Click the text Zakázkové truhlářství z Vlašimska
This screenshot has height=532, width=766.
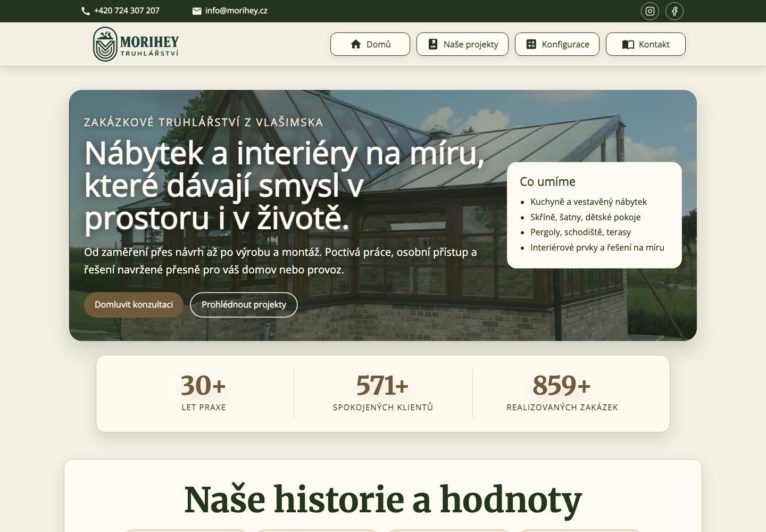click(x=204, y=122)
